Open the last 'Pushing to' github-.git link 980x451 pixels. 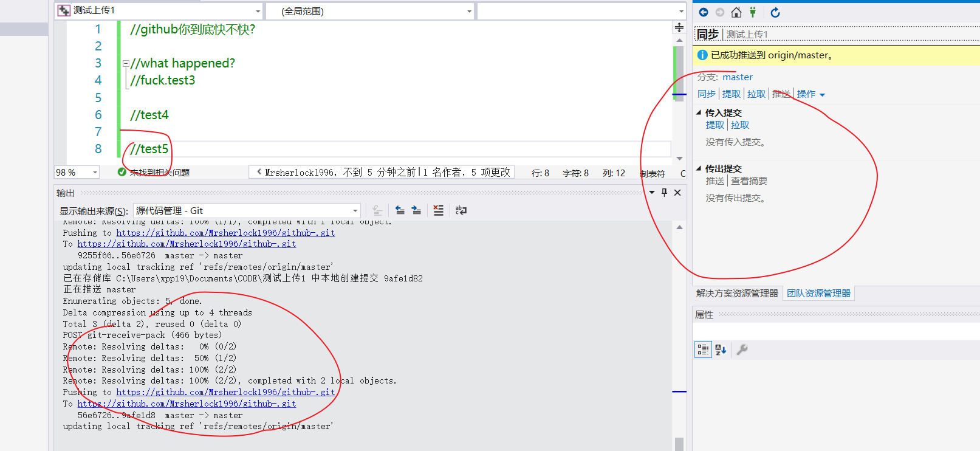point(225,393)
